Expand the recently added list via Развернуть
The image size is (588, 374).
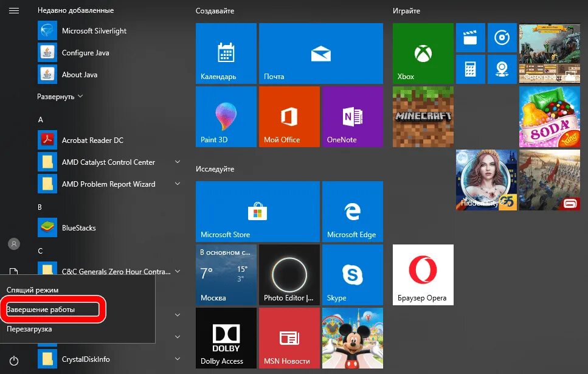click(x=60, y=97)
